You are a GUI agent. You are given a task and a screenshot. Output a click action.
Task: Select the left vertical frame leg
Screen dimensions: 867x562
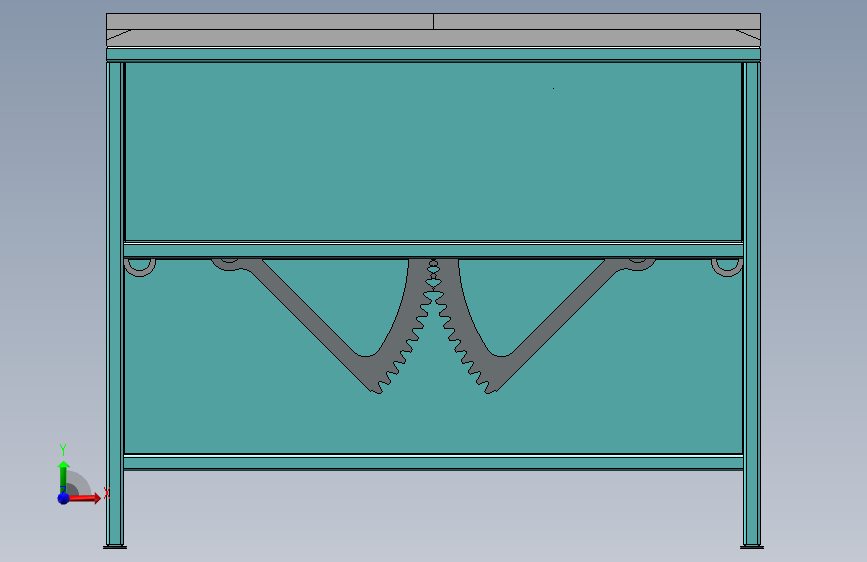click(x=115, y=303)
